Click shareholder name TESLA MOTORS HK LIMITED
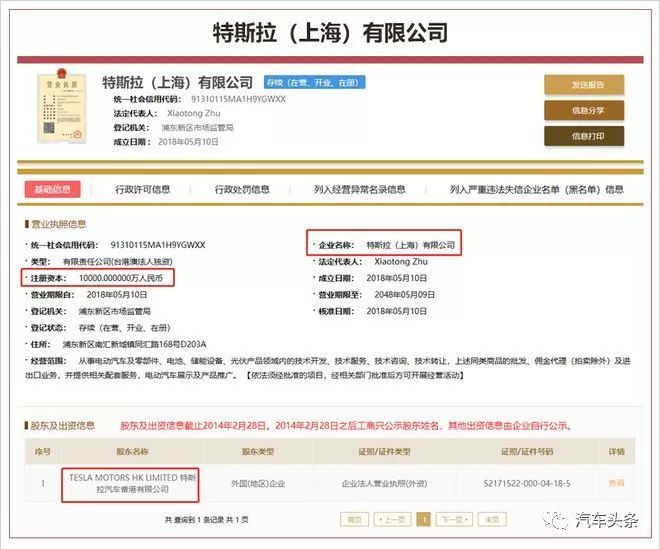Screen dimensions: 660x549 click(132, 483)
